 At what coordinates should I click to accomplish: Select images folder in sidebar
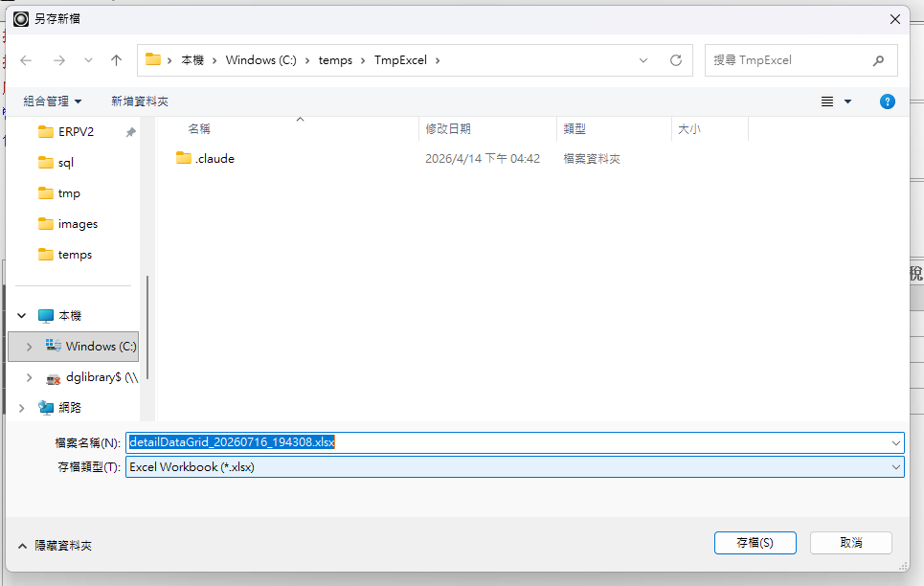click(78, 224)
